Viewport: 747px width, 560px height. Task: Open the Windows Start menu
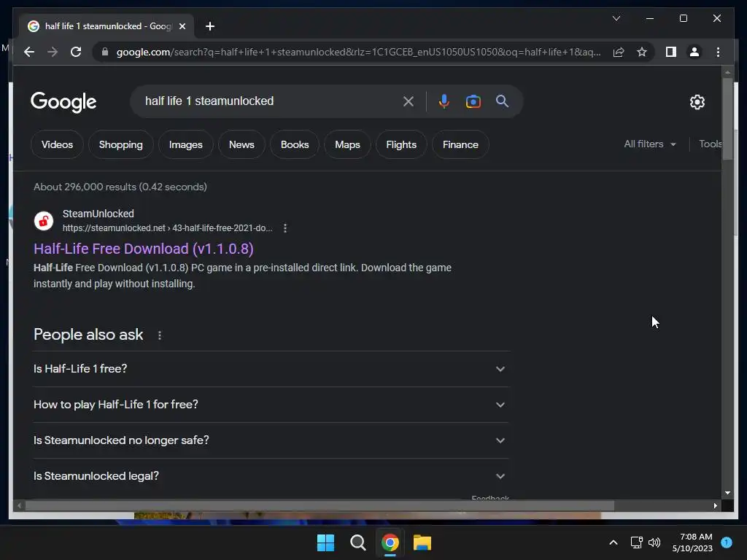[326, 542]
